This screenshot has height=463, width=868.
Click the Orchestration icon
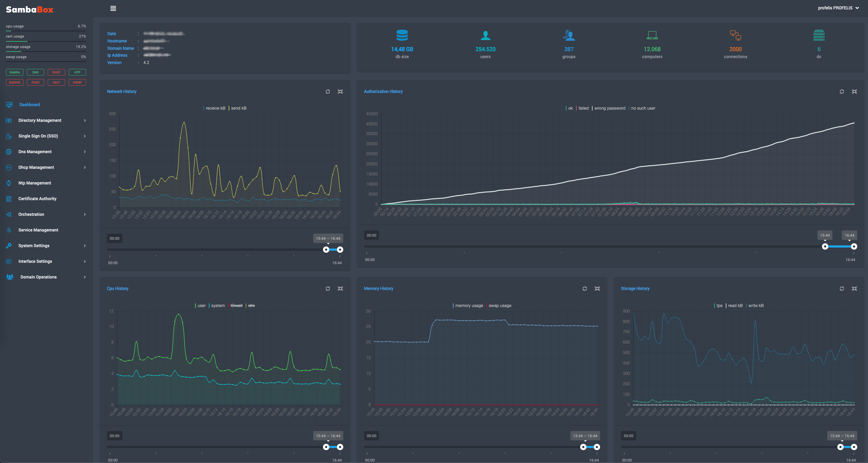click(9, 214)
